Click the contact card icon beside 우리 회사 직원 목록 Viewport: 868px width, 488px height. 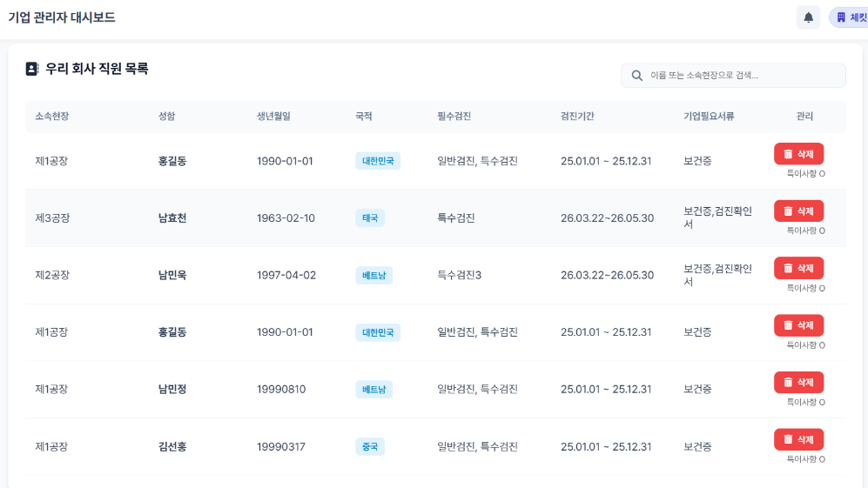(32, 69)
